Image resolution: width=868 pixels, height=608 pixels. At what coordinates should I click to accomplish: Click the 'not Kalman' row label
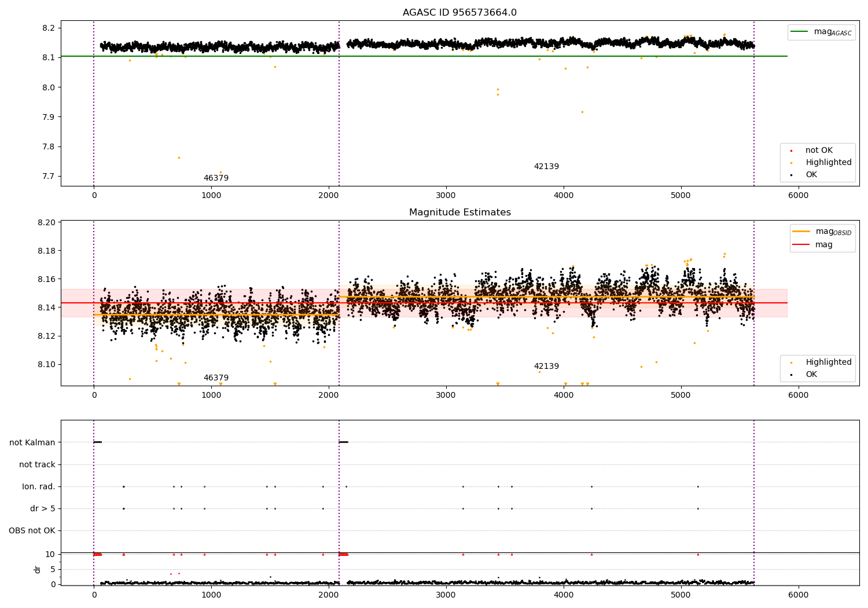[x=32, y=443]
